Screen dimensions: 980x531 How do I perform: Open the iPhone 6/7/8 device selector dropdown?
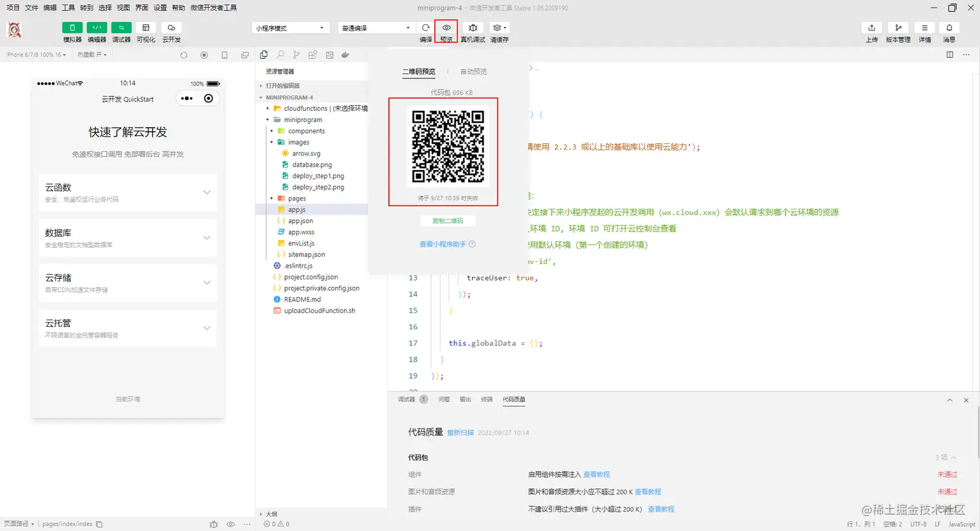pos(36,55)
